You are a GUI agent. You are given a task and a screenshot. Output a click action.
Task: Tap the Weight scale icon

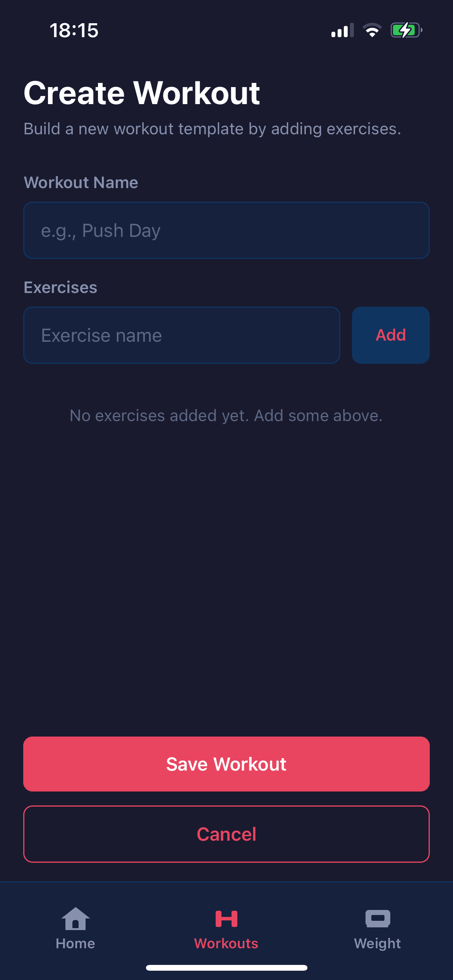377,918
